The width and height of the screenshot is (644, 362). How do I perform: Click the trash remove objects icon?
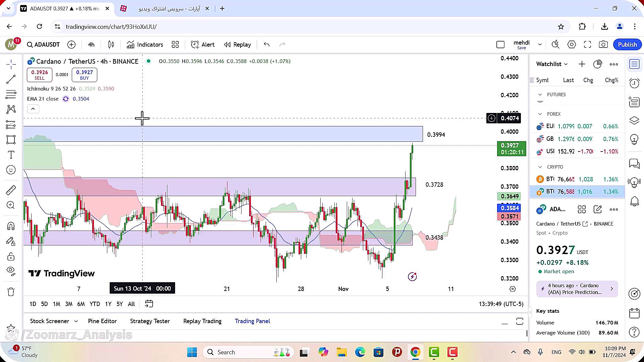click(x=11, y=292)
